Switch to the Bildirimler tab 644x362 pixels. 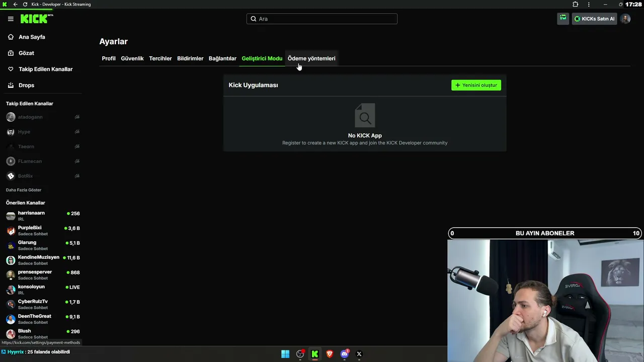190,58
